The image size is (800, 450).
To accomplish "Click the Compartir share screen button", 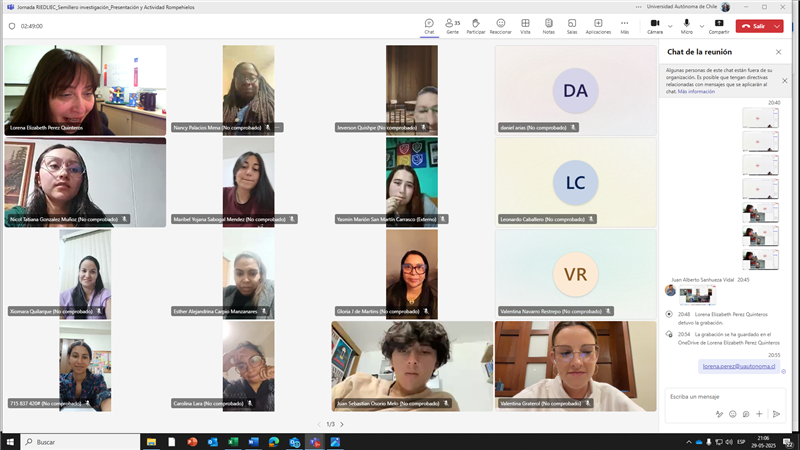I will click(719, 26).
